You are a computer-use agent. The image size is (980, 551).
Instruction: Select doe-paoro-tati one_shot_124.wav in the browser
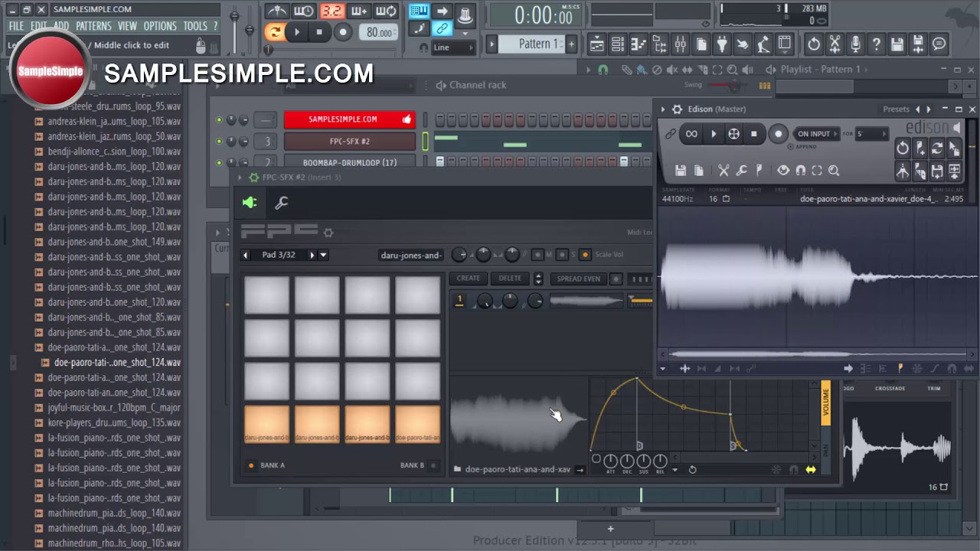(117, 362)
